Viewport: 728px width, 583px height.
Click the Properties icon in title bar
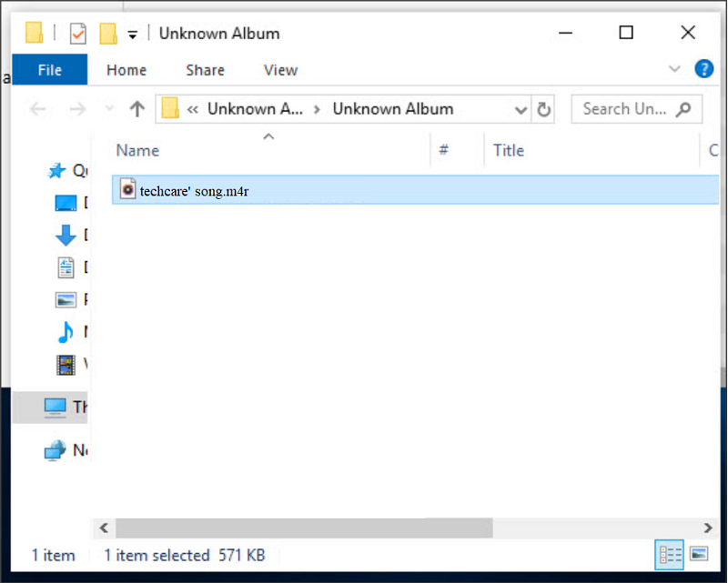[78, 34]
